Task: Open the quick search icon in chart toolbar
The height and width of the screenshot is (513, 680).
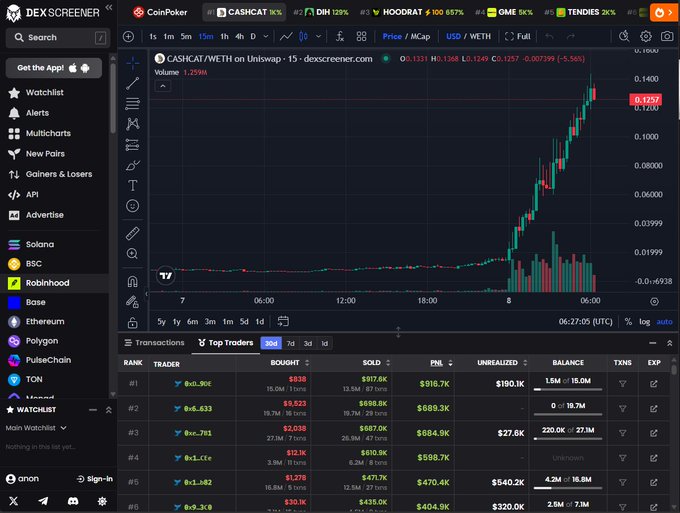Action: point(624,36)
